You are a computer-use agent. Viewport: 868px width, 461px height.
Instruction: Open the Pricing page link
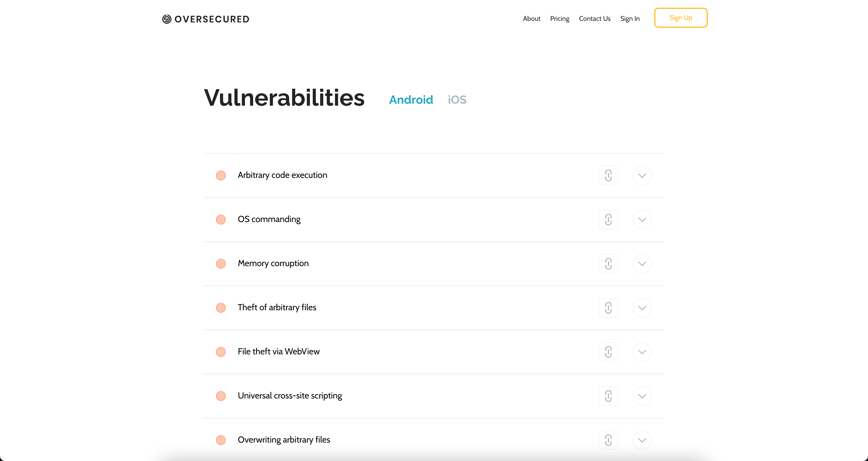point(559,19)
